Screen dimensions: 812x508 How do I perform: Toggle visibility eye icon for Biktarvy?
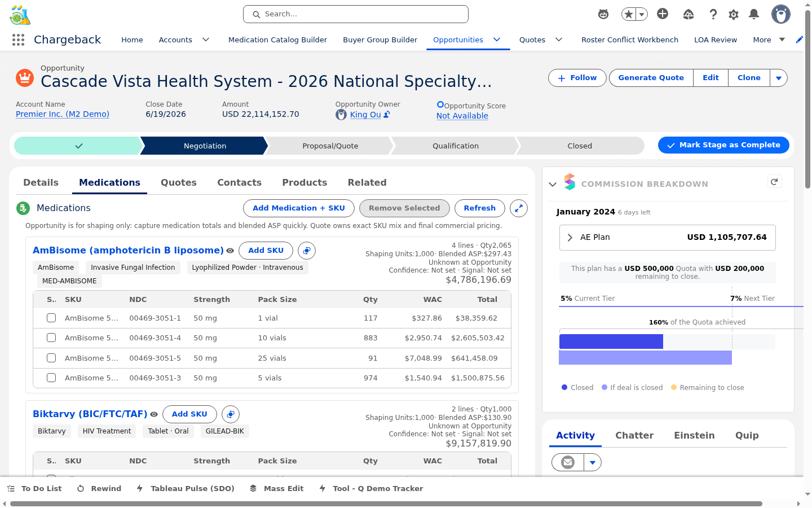tap(154, 414)
